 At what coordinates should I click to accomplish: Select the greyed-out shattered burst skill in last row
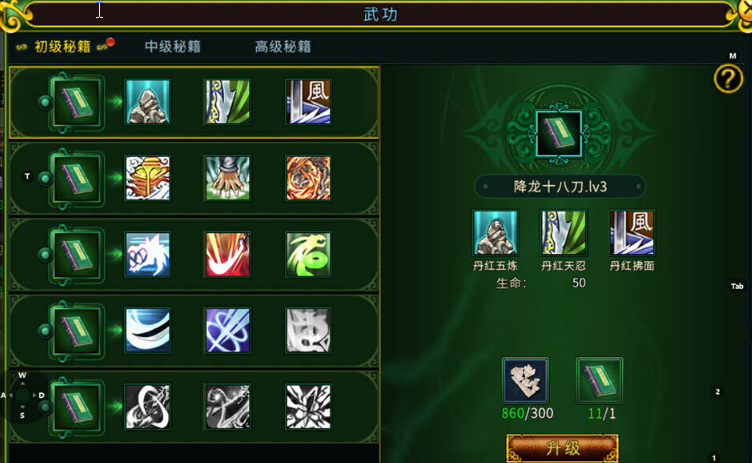tap(308, 406)
